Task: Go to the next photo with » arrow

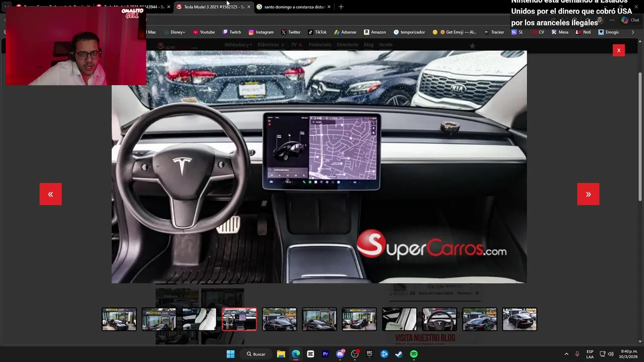Action: coord(588,194)
